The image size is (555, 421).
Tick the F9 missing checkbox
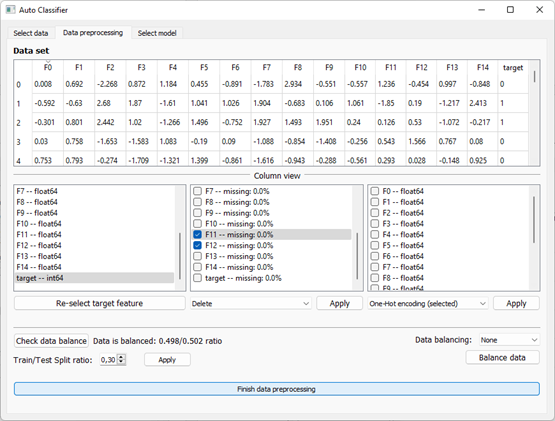click(198, 213)
